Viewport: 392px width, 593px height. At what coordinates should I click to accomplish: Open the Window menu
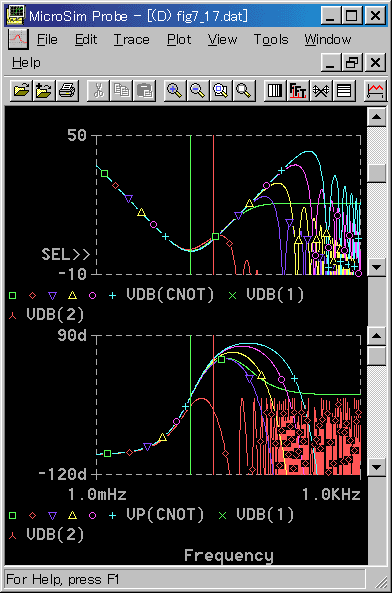click(328, 39)
